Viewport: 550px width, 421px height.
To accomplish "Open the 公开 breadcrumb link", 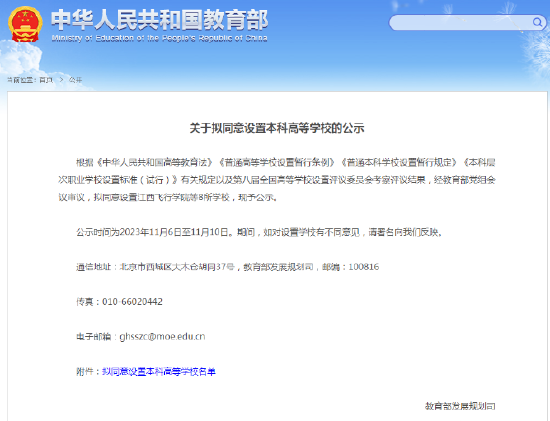I will (x=75, y=80).
